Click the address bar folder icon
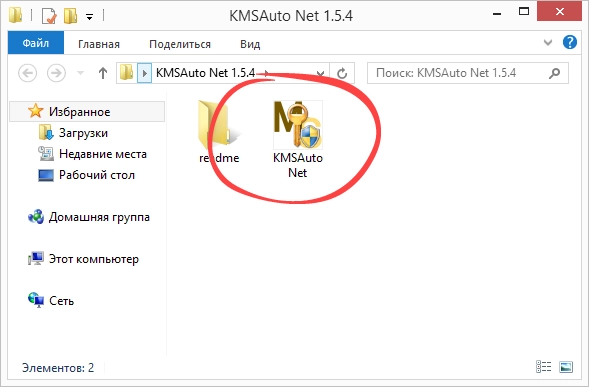 tap(127, 72)
